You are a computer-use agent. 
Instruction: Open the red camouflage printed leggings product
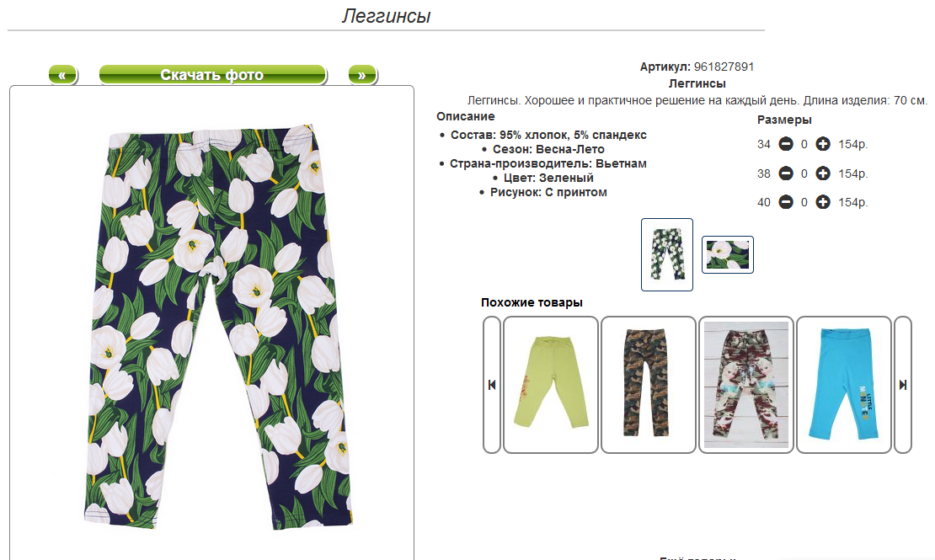coord(746,385)
